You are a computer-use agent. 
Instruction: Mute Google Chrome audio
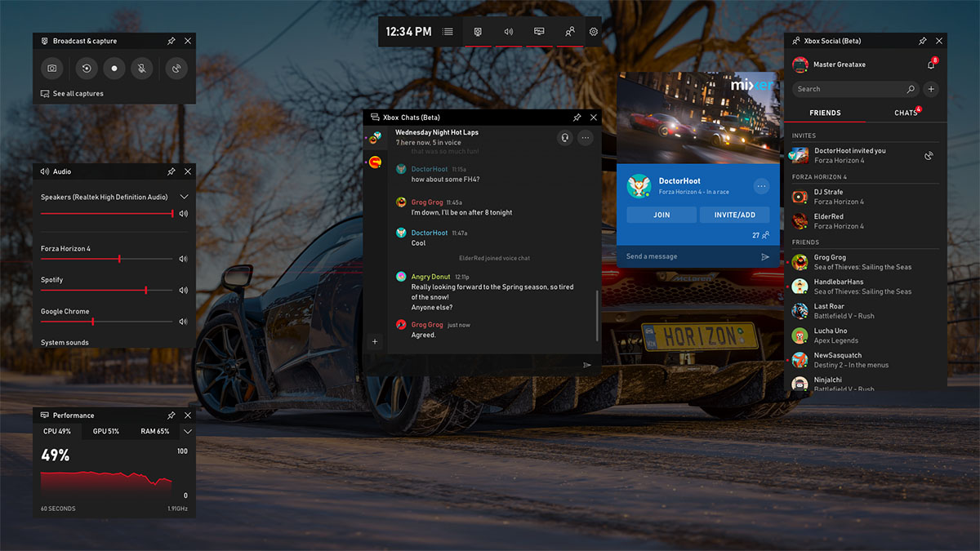(x=184, y=322)
